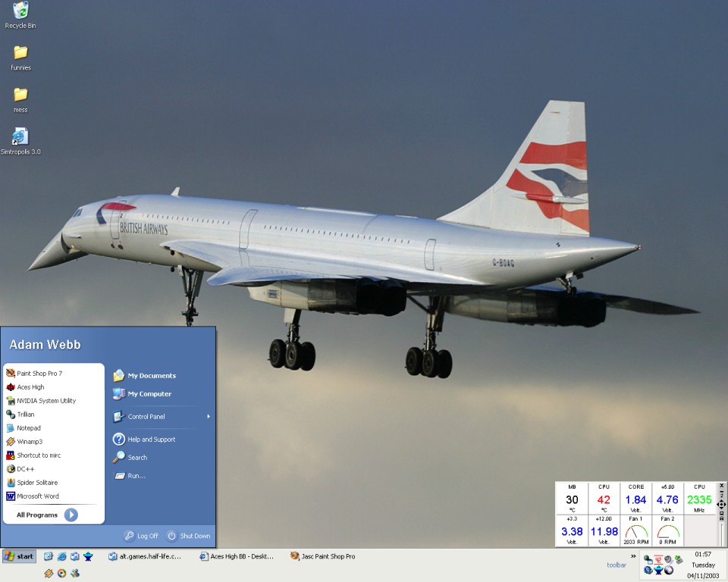Open Help and Support
The height and width of the screenshot is (582, 728).
click(x=161, y=439)
